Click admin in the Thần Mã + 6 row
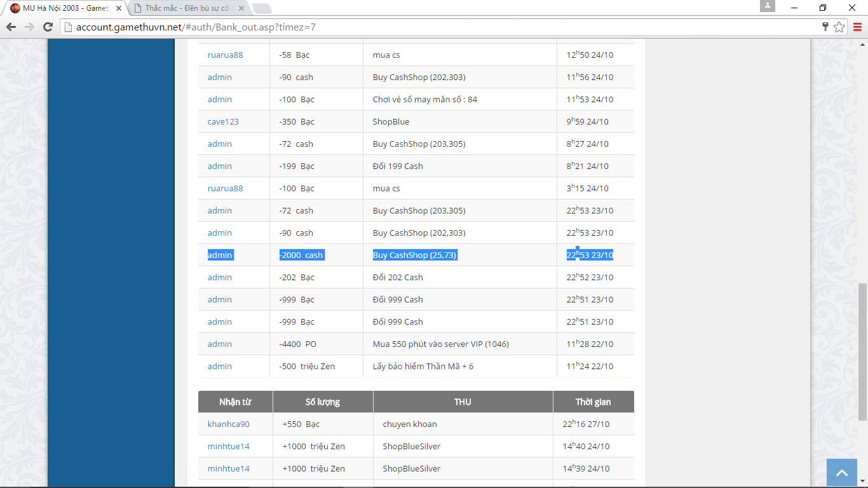Image resolution: width=868 pixels, height=488 pixels. 219,366
